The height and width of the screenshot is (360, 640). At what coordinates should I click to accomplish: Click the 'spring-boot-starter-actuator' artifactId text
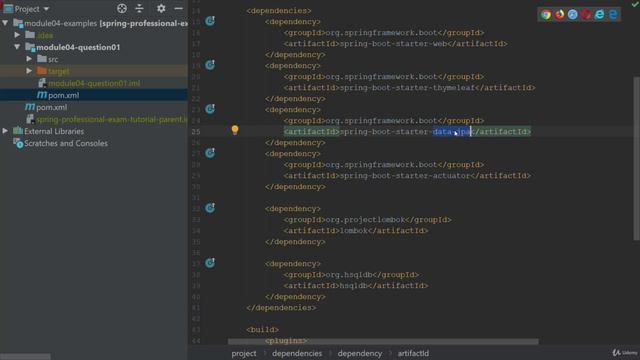pyautogui.click(x=405, y=176)
